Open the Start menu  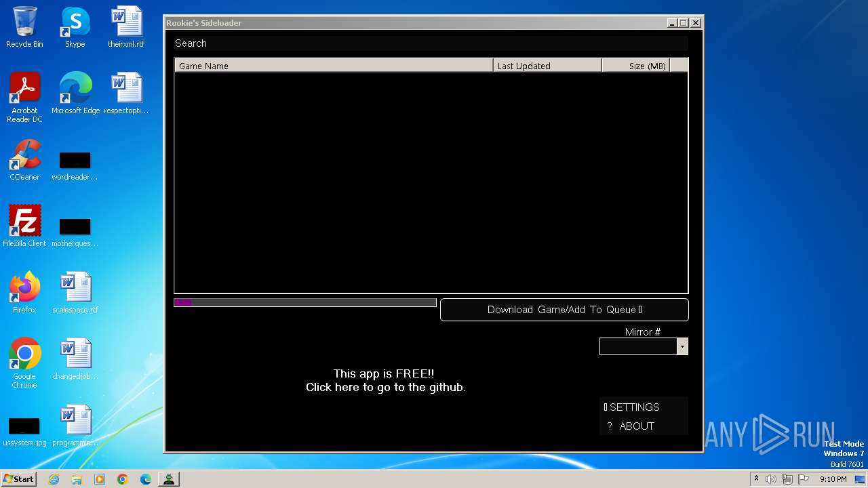pyautogui.click(x=19, y=479)
